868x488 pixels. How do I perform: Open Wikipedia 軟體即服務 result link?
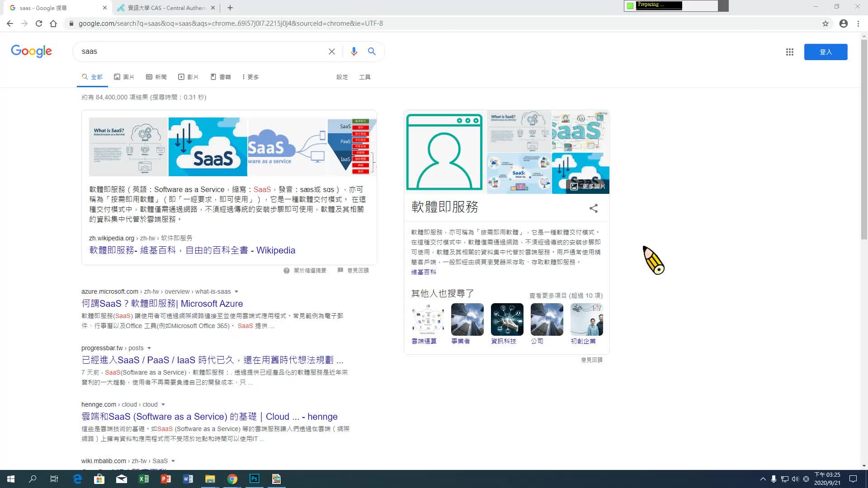coord(192,250)
